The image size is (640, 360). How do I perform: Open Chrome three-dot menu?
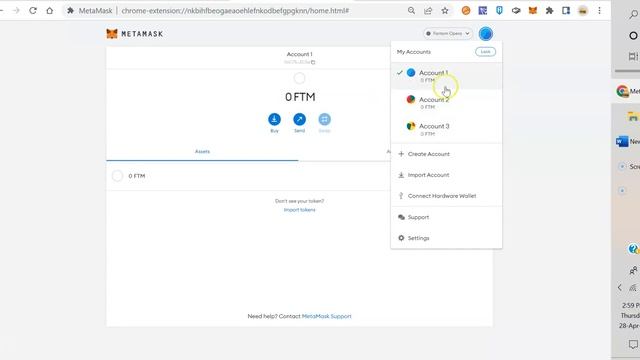pyautogui.click(x=599, y=11)
